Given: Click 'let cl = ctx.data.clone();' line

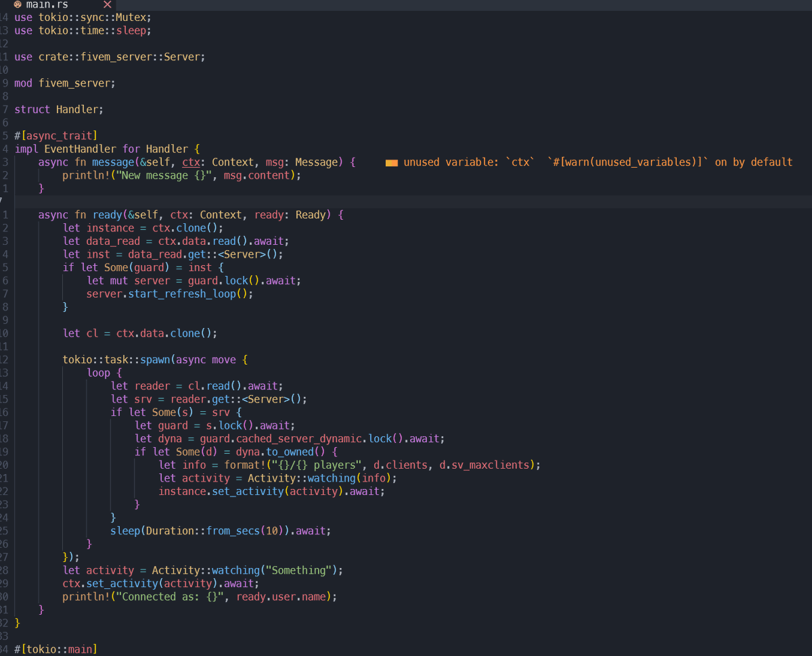Looking at the screenshot, I should pos(140,333).
